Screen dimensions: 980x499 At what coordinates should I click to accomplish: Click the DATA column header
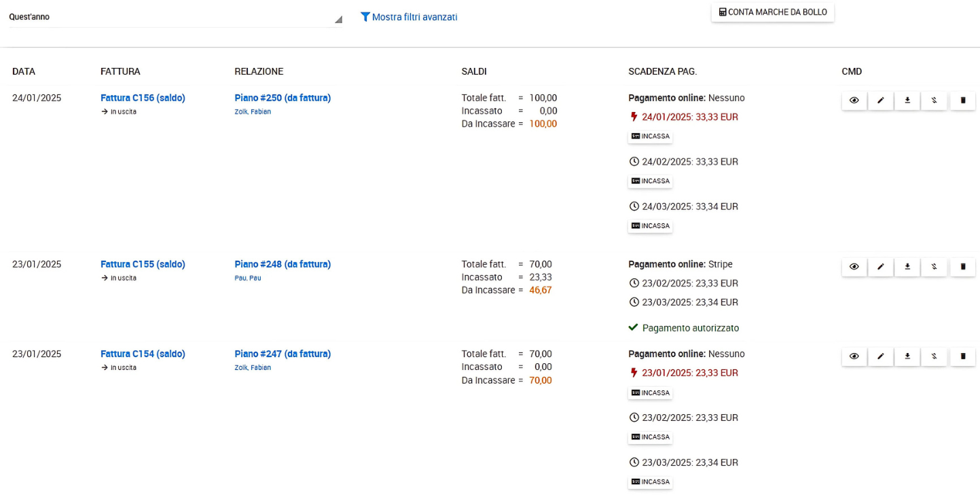(x=24, y=71)
